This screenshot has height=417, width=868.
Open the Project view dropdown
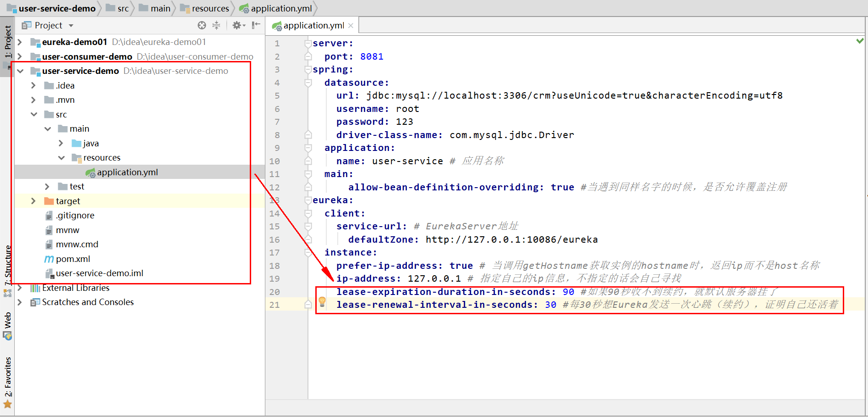pyautogui.click(x=71, y=26)
